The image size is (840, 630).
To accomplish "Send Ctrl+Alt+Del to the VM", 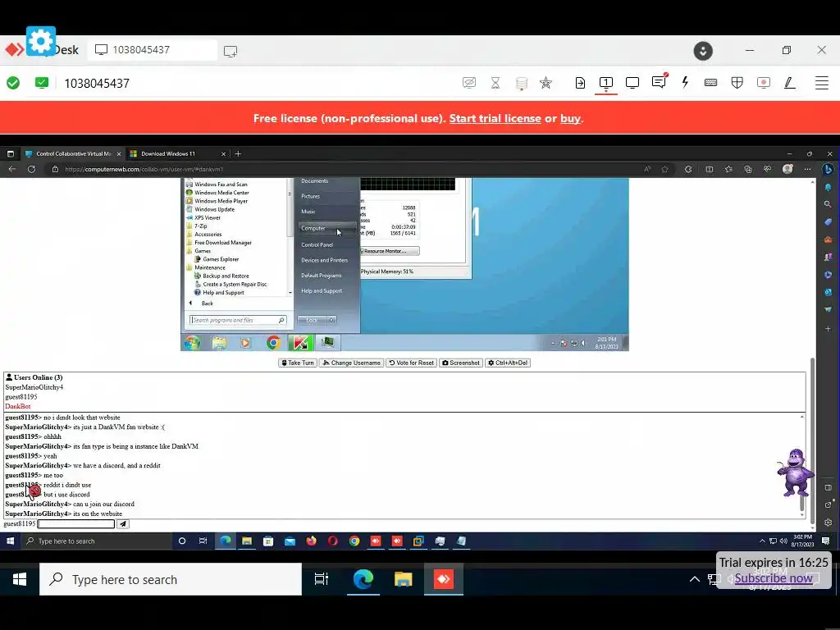I will (508, 363).
